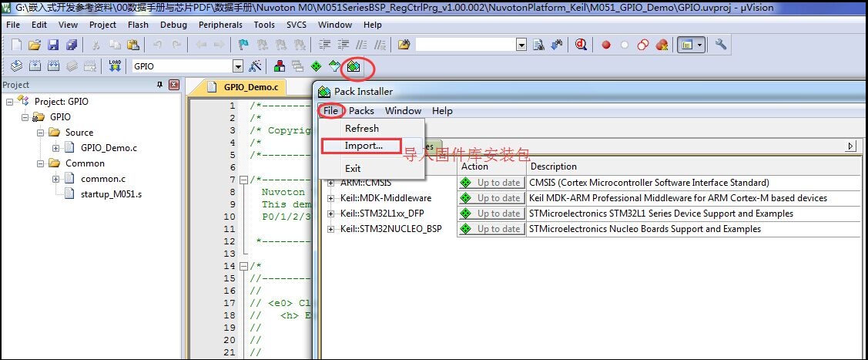Click the Save file icon
The height and width of the screenshot is (360, 868).
[x=53, y=45]
